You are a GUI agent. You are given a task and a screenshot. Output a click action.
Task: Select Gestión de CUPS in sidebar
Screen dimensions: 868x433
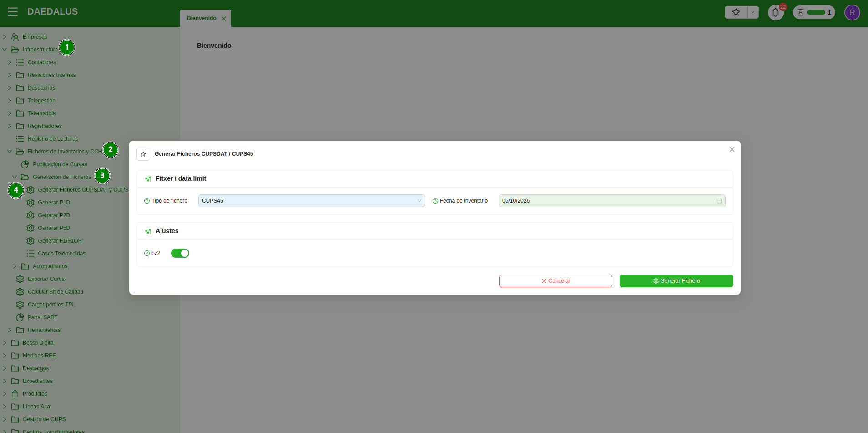point(44,419)
